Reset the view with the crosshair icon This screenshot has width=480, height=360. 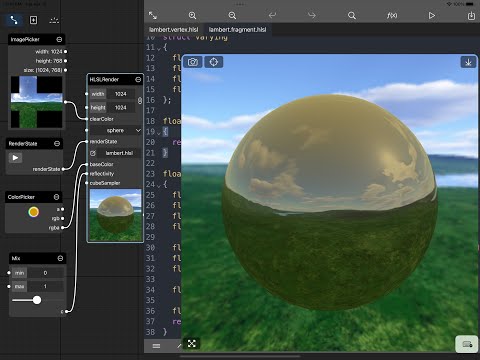click(x=214, y=62)
